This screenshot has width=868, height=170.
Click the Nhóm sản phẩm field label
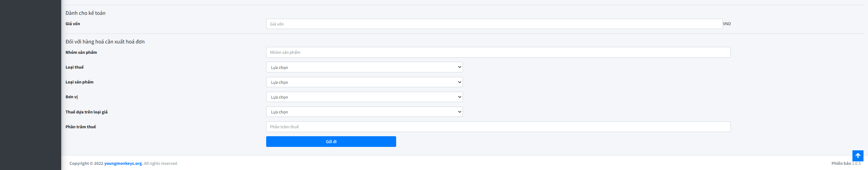click(x=81, y=52)
